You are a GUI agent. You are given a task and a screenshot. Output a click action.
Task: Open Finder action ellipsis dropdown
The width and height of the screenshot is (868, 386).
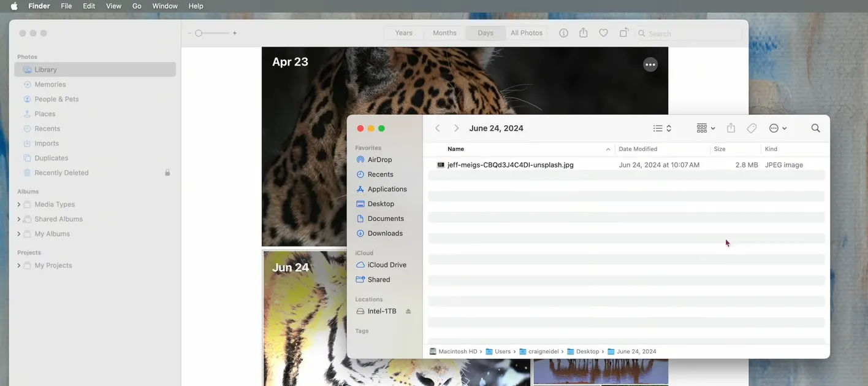(778, 128)
